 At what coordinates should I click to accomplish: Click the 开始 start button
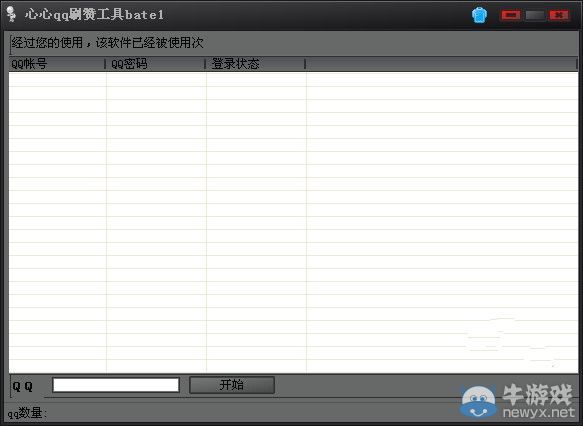pos(232,385)
